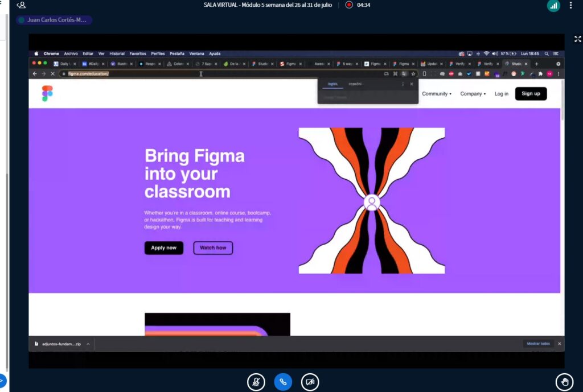Click the Google Translate icon in address bar
This screenshot has height=392, width=583.
tap(404, 73)
